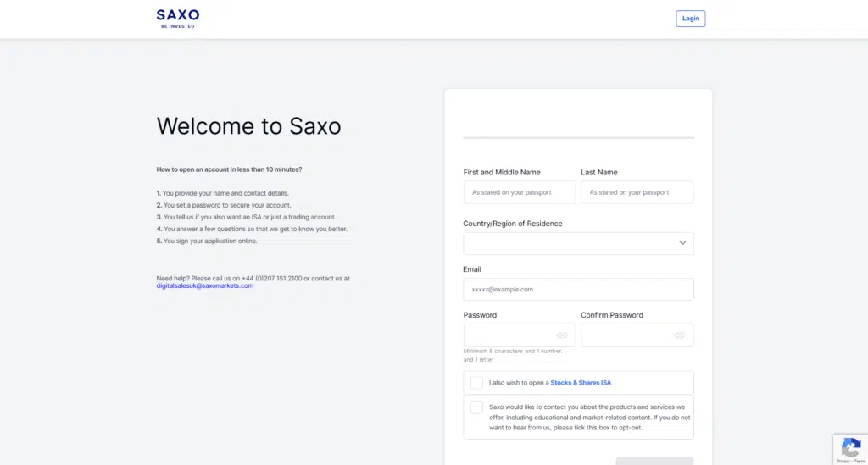The height and width of the screenshot is (465, 868).
Task: Click step 4 'You answer a few questions' text
Action: pyautogui.click(x=252, y=229)
